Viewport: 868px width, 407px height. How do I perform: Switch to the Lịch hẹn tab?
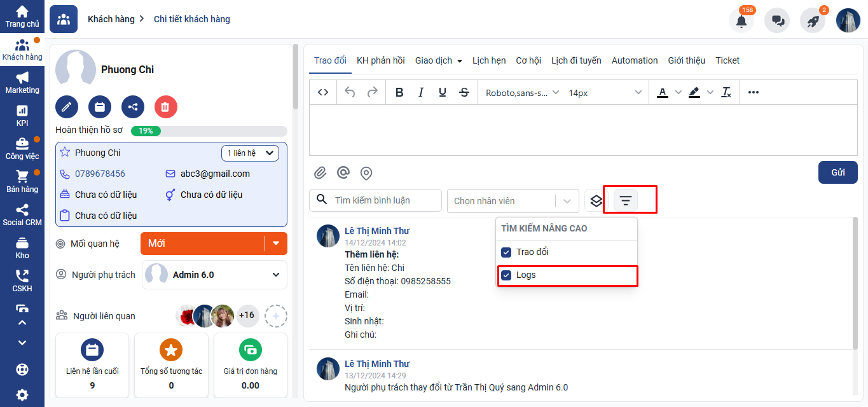click(489, 60)
